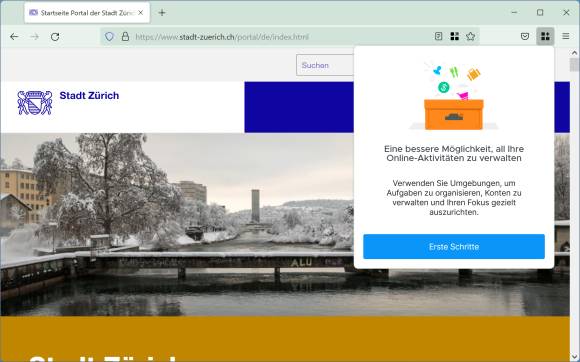Maximize the browser window
Screen dimensions: 580x362
(x=540, y=12)
